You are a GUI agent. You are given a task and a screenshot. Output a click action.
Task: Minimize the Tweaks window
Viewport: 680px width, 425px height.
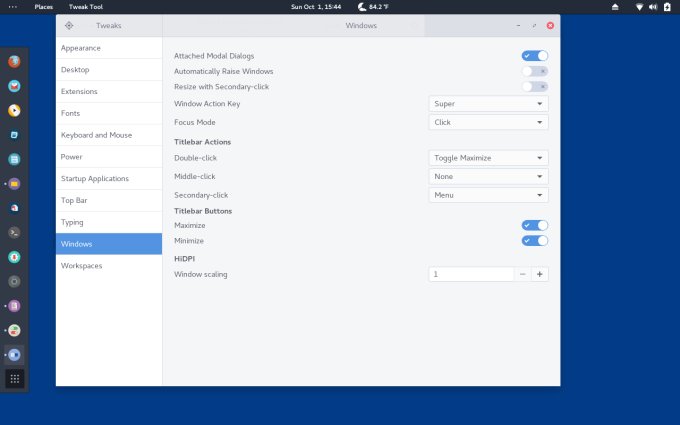(x=518, y=26)
